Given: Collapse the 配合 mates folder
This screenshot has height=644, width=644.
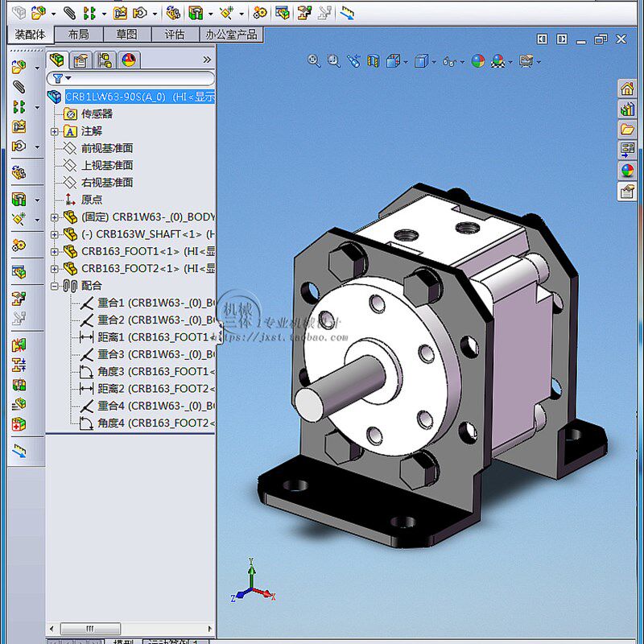Looking at the screenshot, I should [54, 286].
